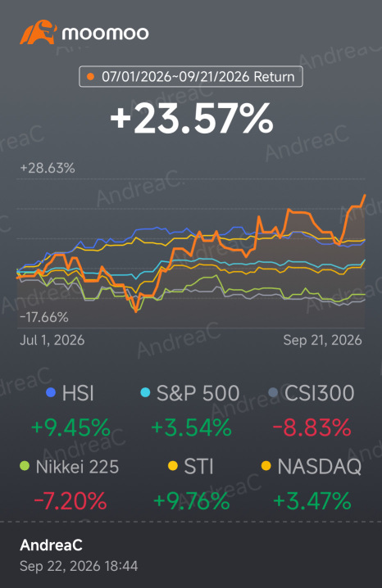The height and width of the screenshot is (588, 382).
Task: Click the CSI300 -8.83% return value
Action: [312, 427]
